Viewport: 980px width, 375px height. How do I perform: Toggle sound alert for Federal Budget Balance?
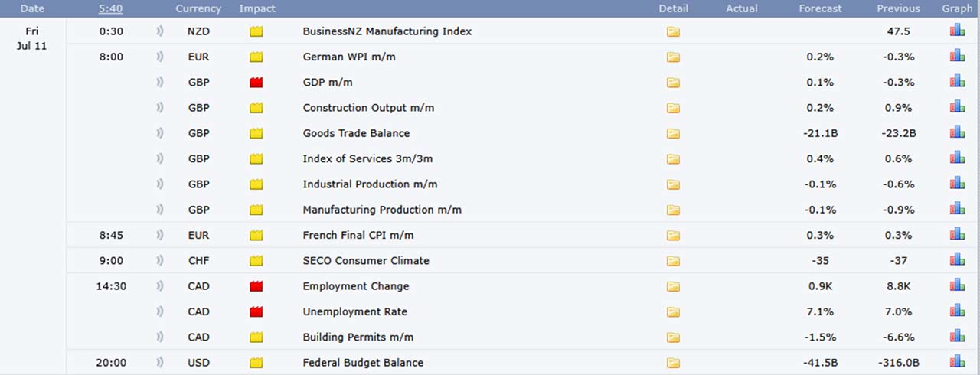pyautogui.click(x=160, y=363)
